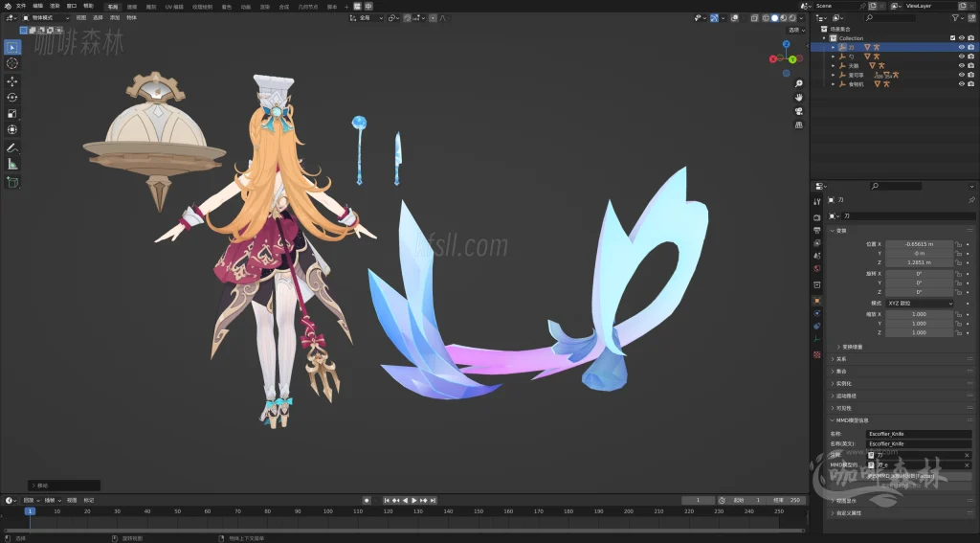Open the Object properties tab
This screenshot has height=543, width=980.
click(817, 301)
